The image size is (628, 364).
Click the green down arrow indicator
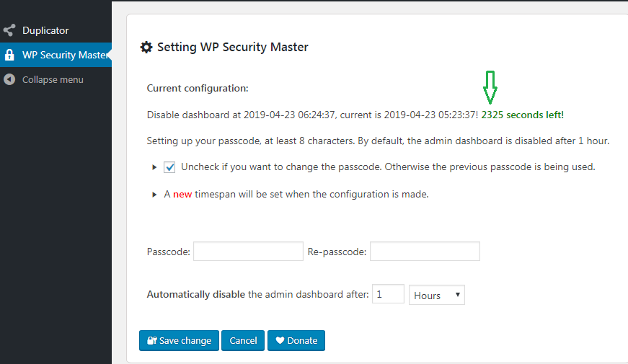[x=490, y=87]
